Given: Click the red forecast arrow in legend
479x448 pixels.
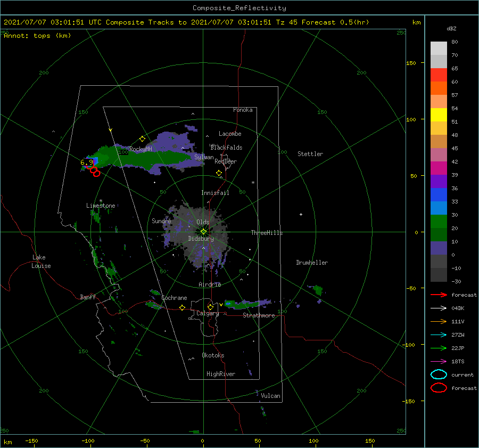Looking at the screenshot, I should coord(439,295).
